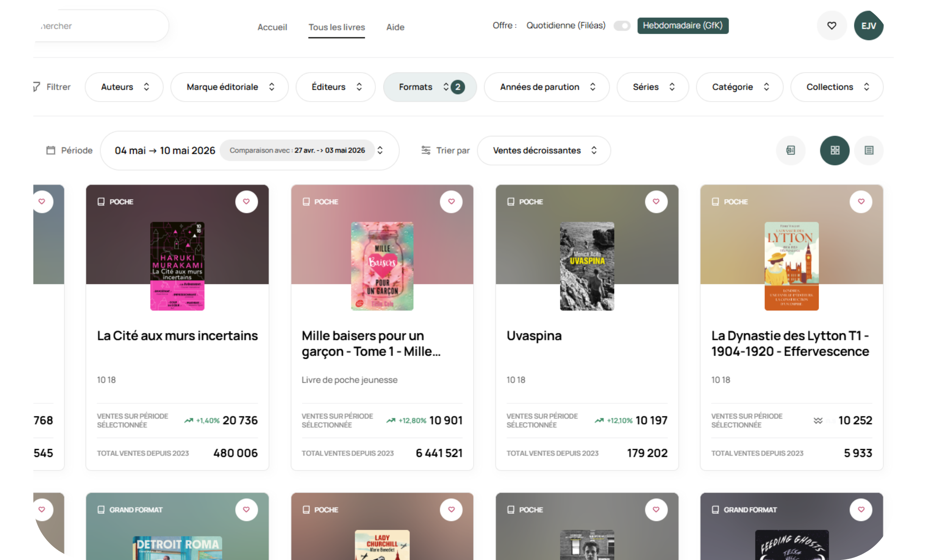Favorite the Uvaspina book card

[656, 201]
